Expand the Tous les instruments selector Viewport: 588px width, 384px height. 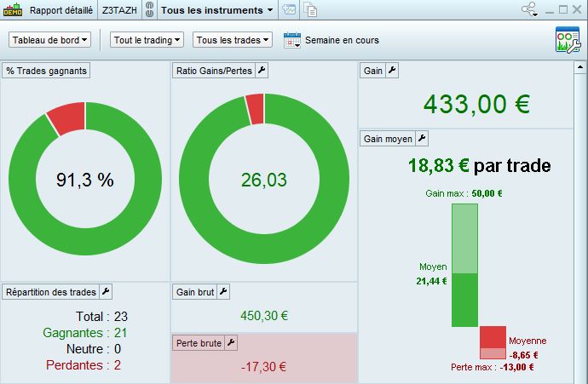pos(217,10)
